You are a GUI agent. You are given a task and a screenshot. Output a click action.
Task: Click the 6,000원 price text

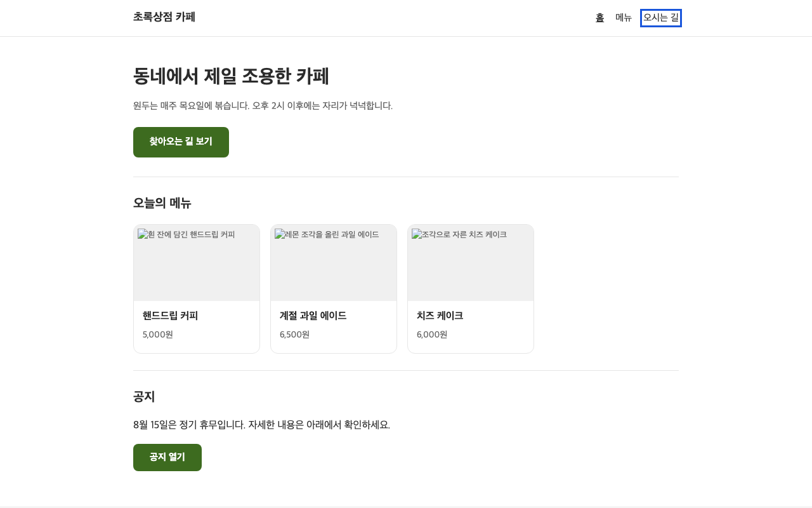pyautogui.click(x=432, y=335)
